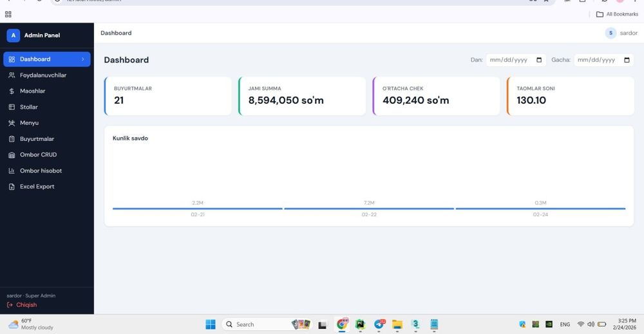Click the BUYURTMALAR card value 21
This screenshot has height=334, width=644.
point(118,100)
